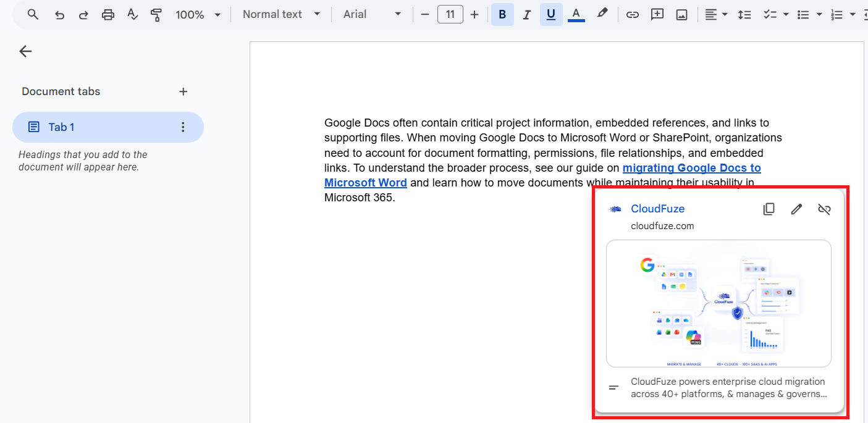Apply a checklist to text
Viewport: 868px width, 423px height.
point(770,14)
